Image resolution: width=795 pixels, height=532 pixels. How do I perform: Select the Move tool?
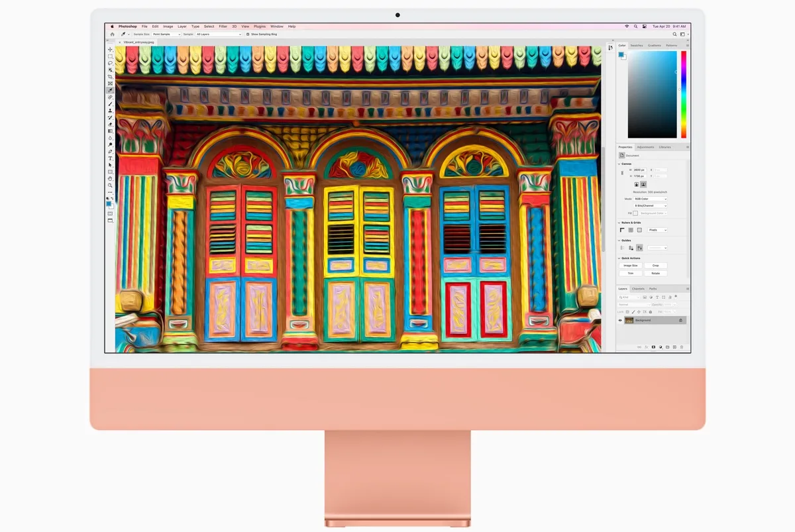click(111, 50)
